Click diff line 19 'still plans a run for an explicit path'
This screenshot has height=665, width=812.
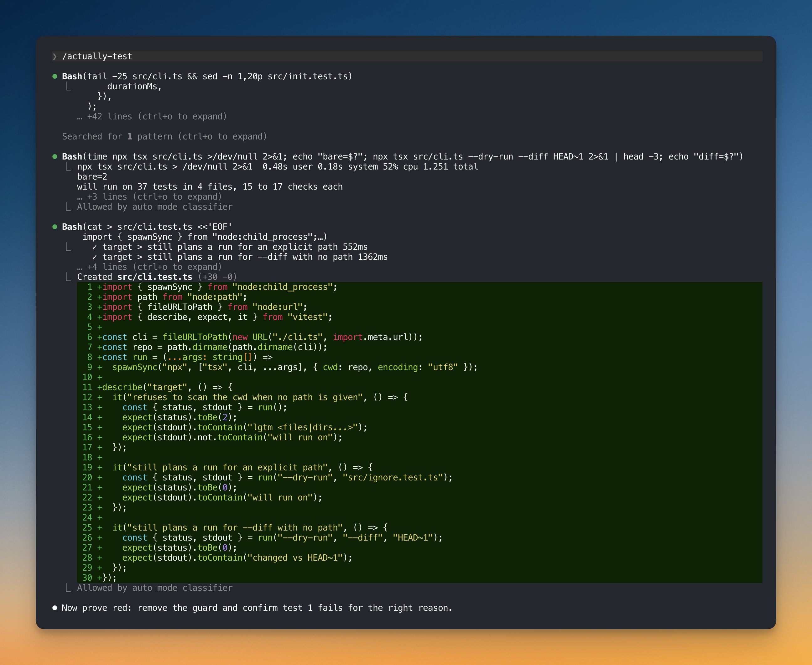click(419, 467)
